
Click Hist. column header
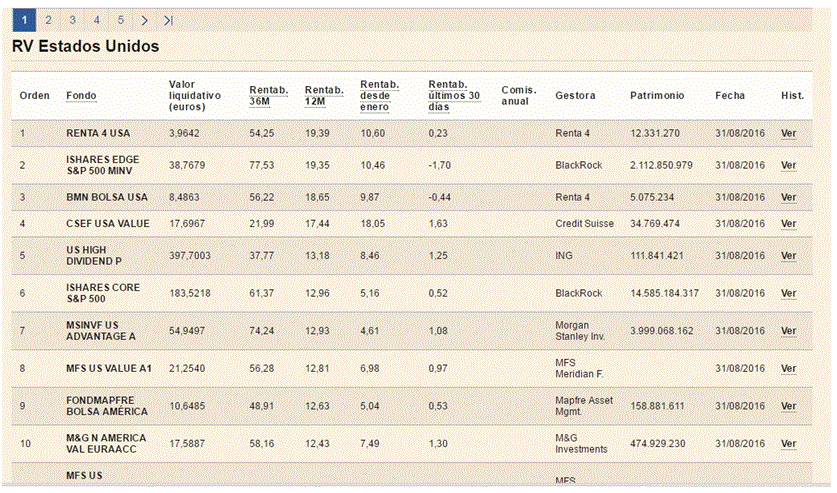(x=793, y=96)
